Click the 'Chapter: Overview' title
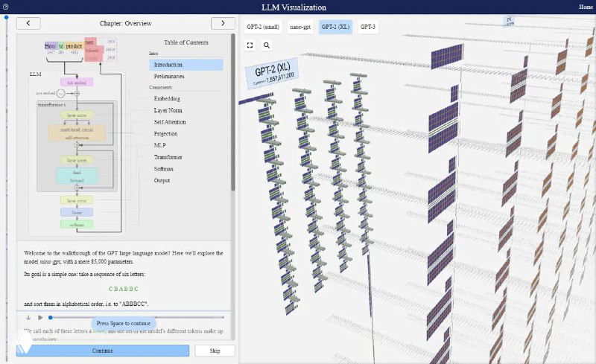596x364 pixels. coord(125,23)
